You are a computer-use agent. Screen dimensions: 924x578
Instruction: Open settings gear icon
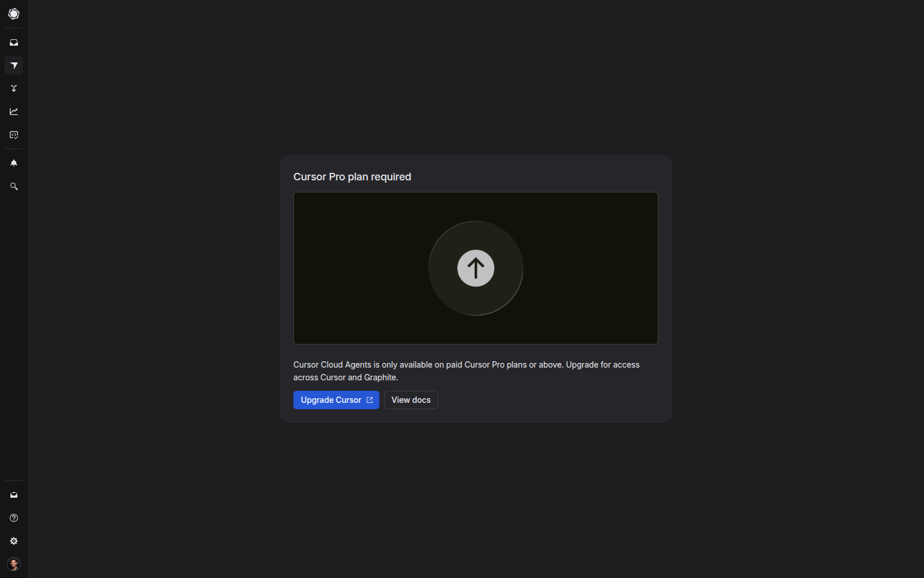click(x=14, y=541)
